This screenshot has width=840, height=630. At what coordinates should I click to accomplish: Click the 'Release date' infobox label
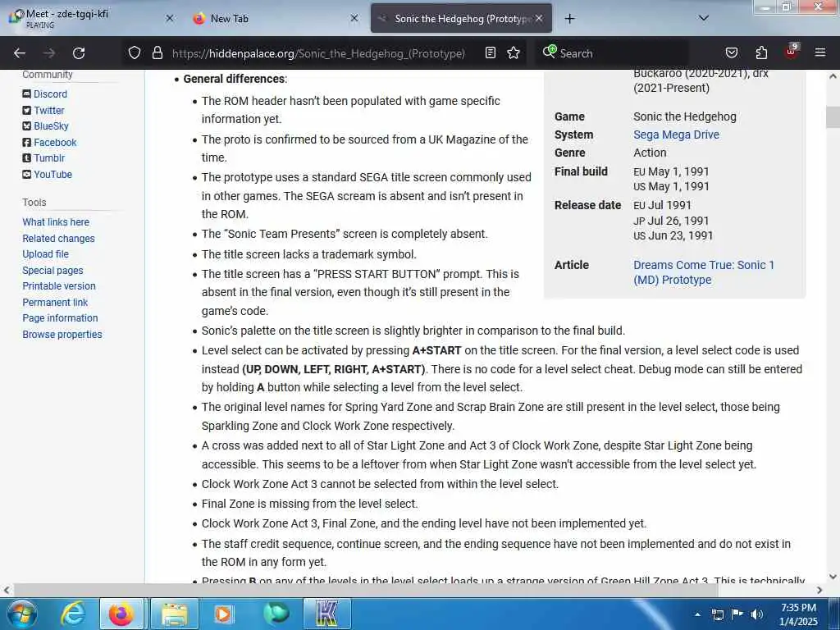tap(587, 206)
